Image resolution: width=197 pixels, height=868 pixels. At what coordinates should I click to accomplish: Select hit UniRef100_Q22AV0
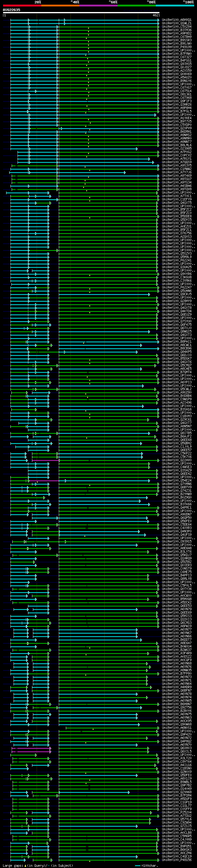coord(177,460)
